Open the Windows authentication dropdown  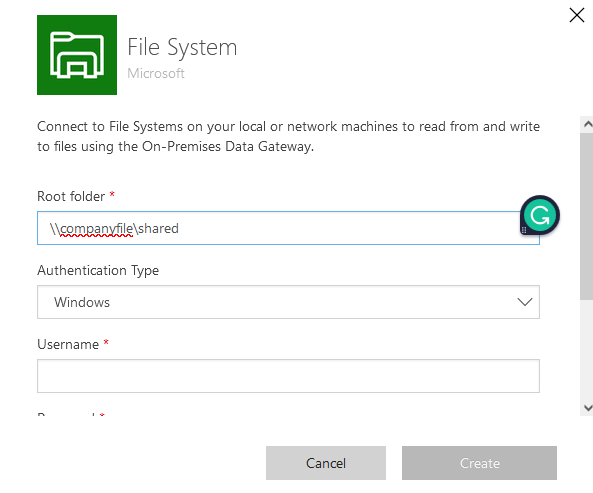[288, 302]
